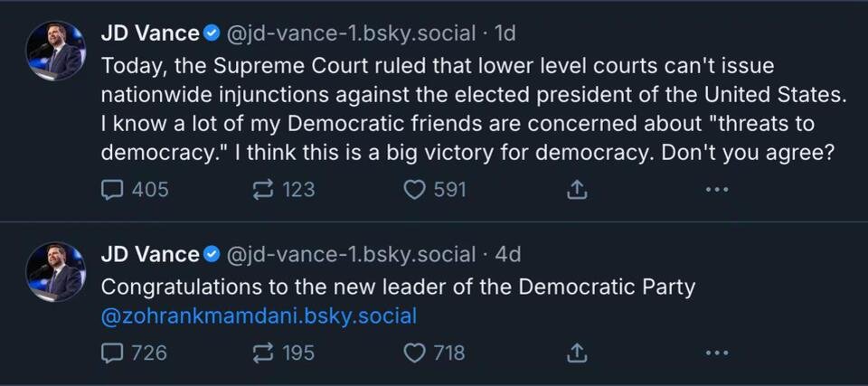Viewport: 868px width, 386px height.
Task: Share the Supreme Court ruling post
Action: pos(576,191)
